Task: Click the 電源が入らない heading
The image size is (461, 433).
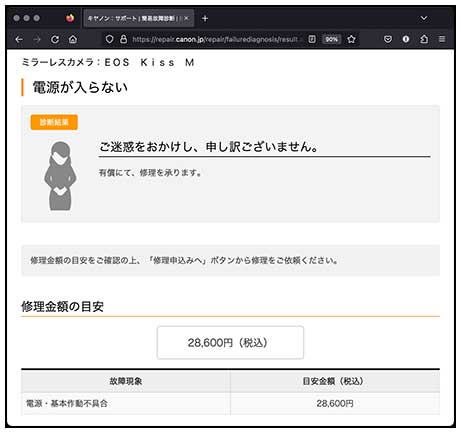Action: (x=80, y=87)
